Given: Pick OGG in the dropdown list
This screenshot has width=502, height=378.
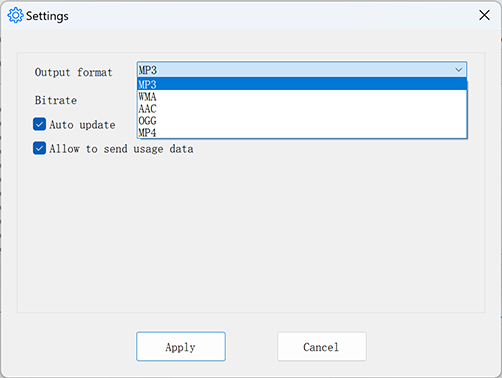Looking at the screenshot, I should [302, 121].
